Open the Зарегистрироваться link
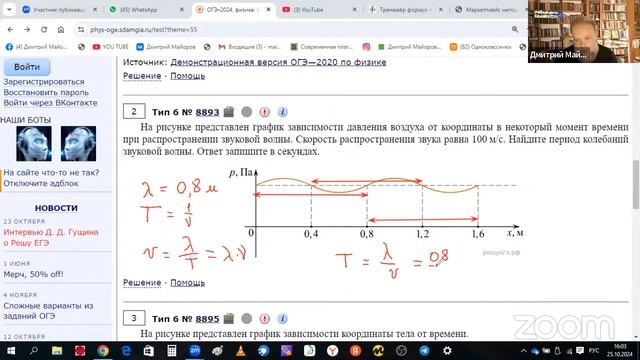 click(44, 82)
